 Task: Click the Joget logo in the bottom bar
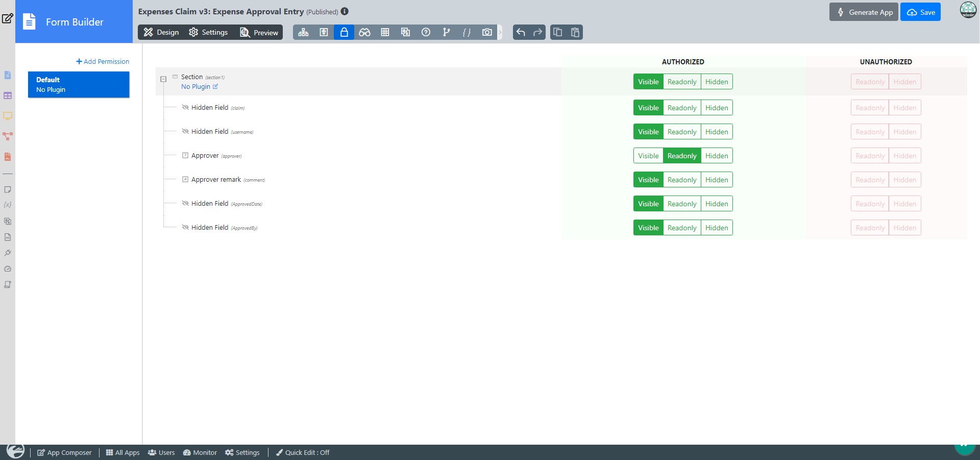click(x=15, y=451)
